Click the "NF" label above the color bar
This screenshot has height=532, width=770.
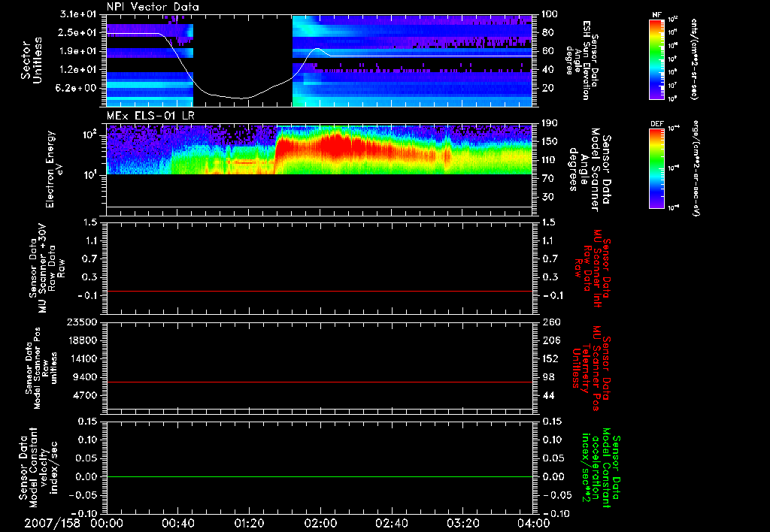tap(656, 15)
